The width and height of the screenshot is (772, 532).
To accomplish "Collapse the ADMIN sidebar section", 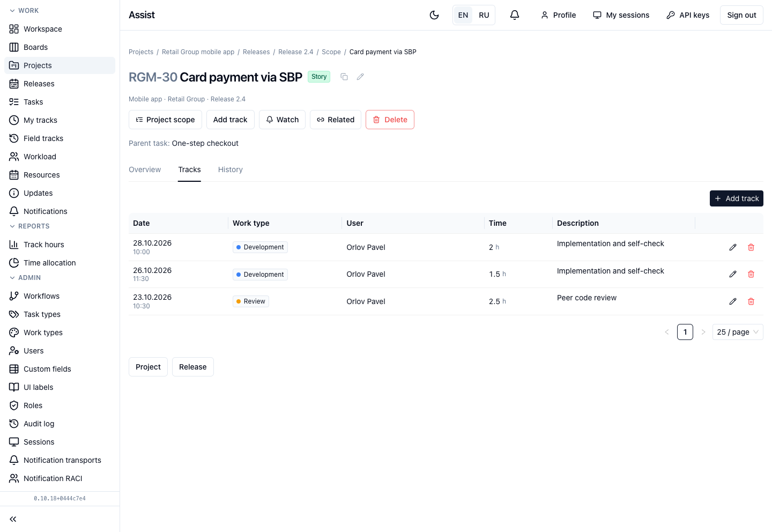I will (25, 278).
